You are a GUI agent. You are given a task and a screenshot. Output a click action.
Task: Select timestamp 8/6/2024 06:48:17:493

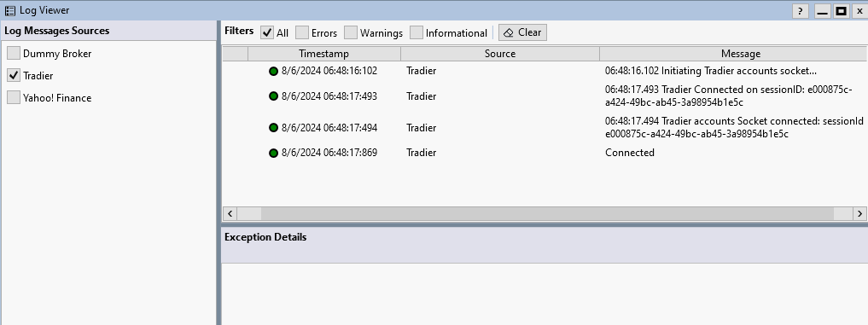tap(329, 96)
